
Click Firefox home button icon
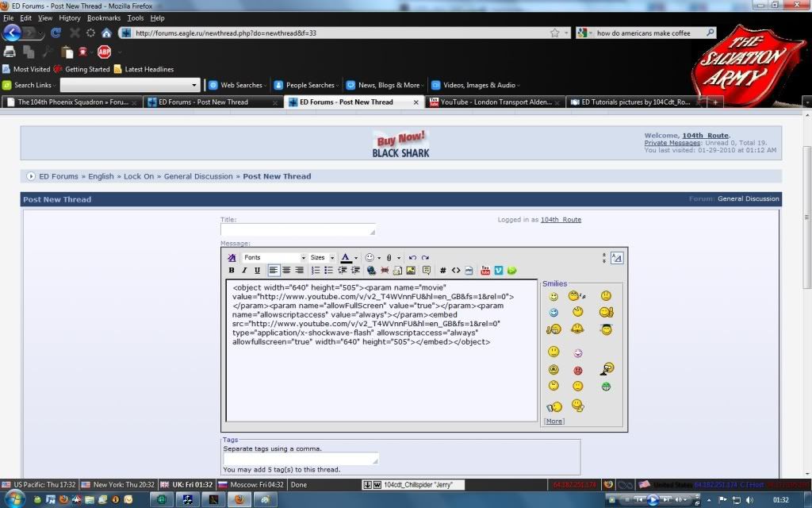click(x=106, y=33)
